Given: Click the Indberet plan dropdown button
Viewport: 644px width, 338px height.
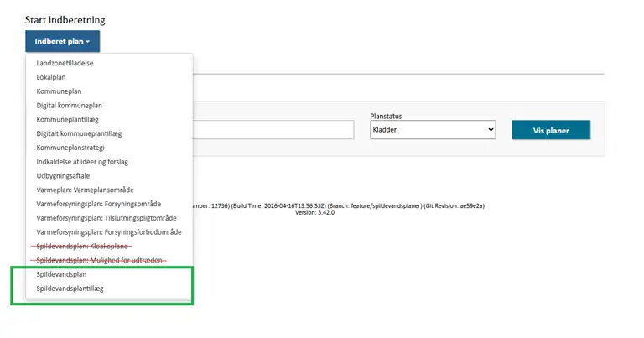Looking at the screenshot, I should [62, 40].
